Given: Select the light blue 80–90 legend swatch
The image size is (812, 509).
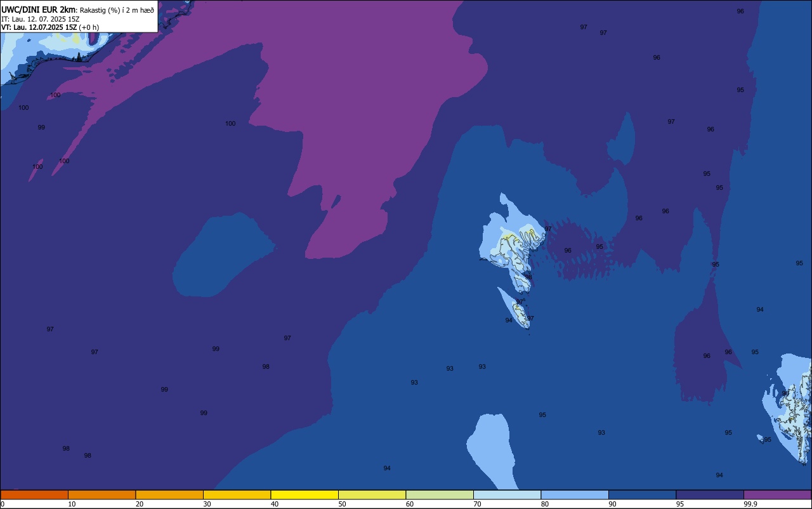Looking at the screenshot, I should [575, 494].
